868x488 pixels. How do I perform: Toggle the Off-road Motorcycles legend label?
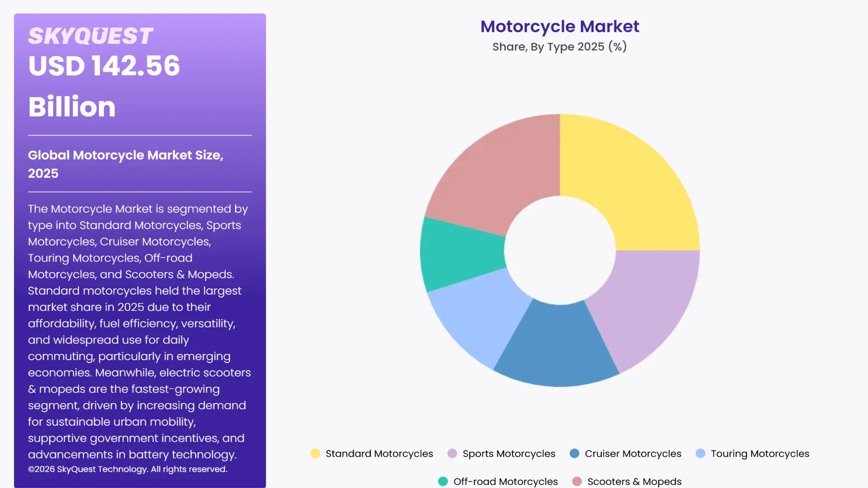(x=505, y=481)
